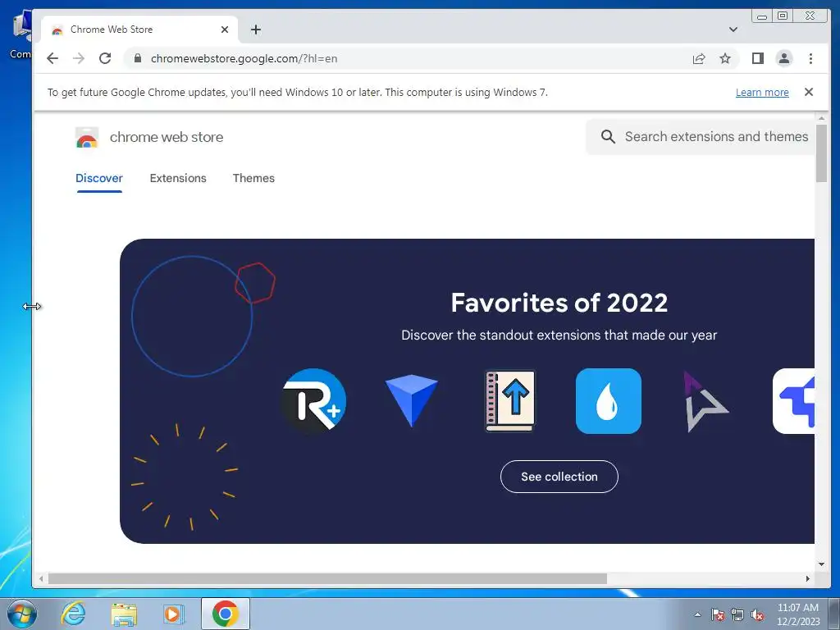The width and height of the screenshot is (840, 630).
Task: Open the Chrome profile avatar menu
Action: click(x=783, y=58)
